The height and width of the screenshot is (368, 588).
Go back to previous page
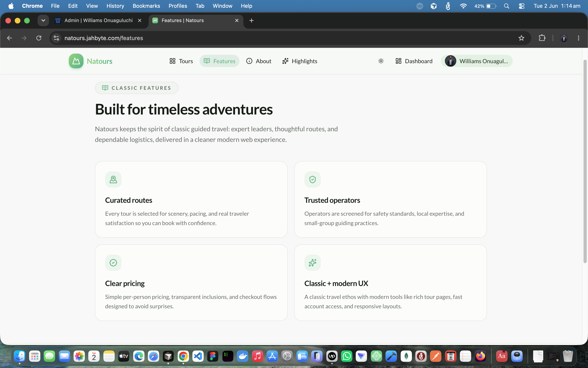pos(9,38)
